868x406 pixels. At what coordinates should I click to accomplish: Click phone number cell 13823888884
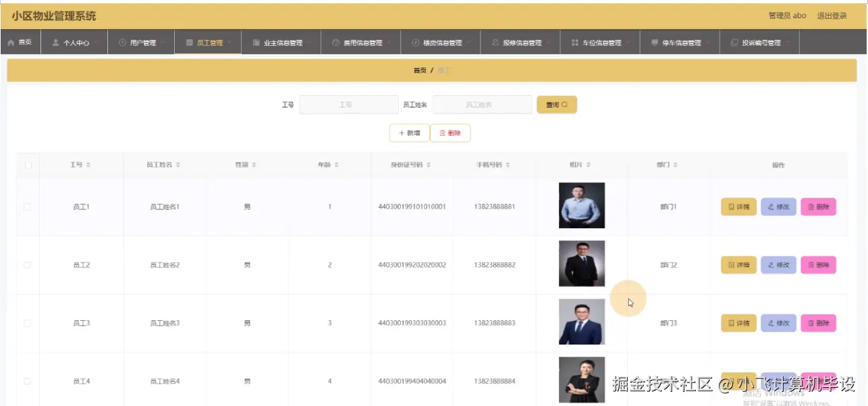click(494, 381)
